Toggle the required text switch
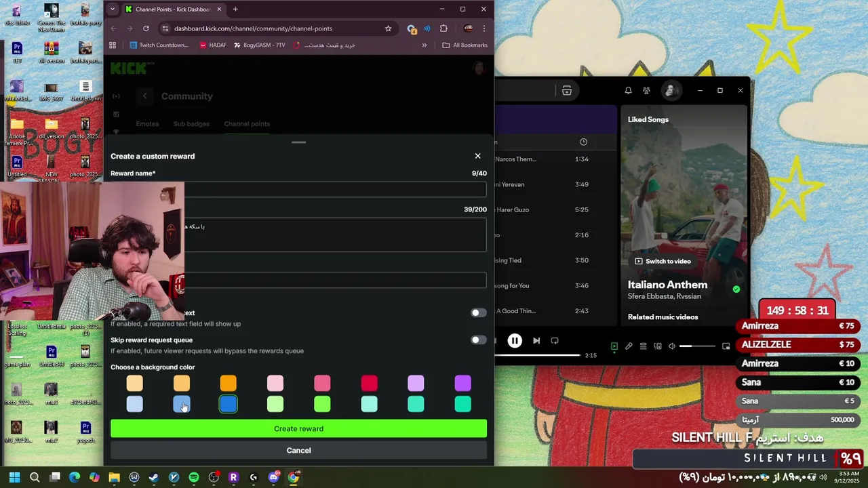 [479, 312]
